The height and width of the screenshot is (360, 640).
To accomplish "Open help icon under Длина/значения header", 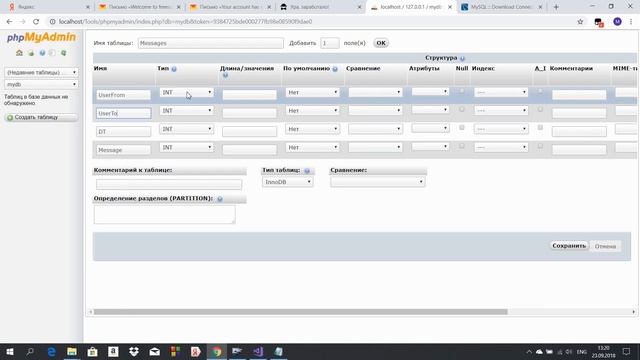I will pos(225,76).
